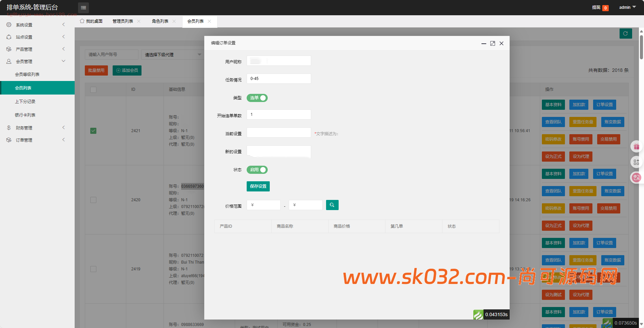The width and height of the screenshot is (644, 328).
Task: Click the hamburger menu toggle icon
Action: [x=83, y=7]
